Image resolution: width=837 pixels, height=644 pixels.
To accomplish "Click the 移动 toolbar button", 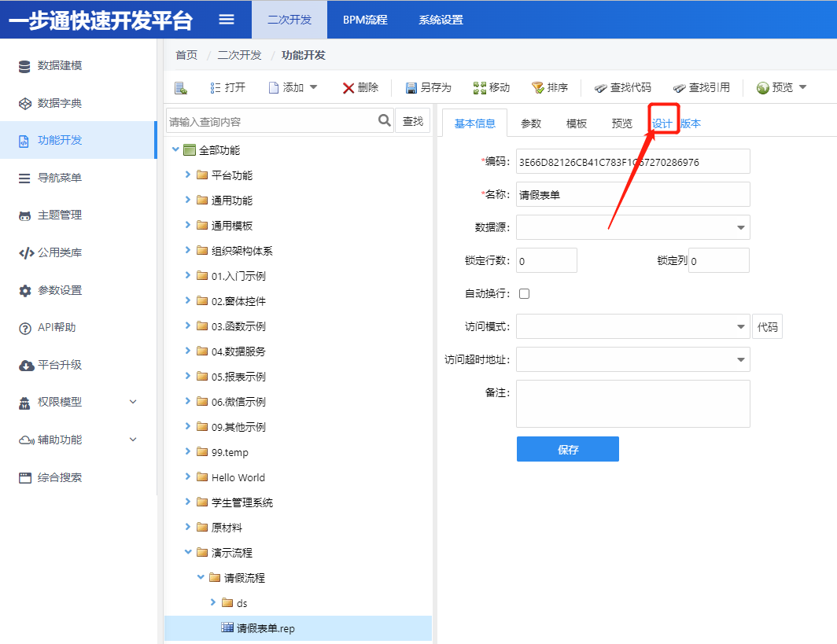I will [x=492, y=87].
